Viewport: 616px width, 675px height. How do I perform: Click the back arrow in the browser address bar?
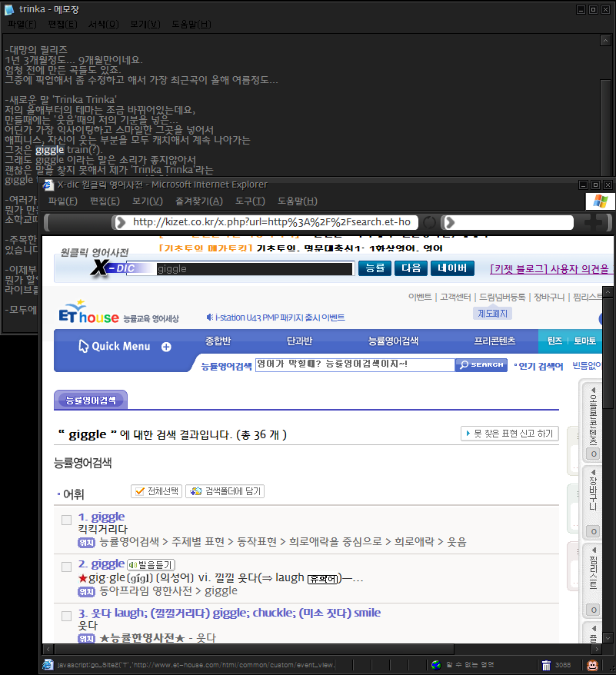click(121, 222)
